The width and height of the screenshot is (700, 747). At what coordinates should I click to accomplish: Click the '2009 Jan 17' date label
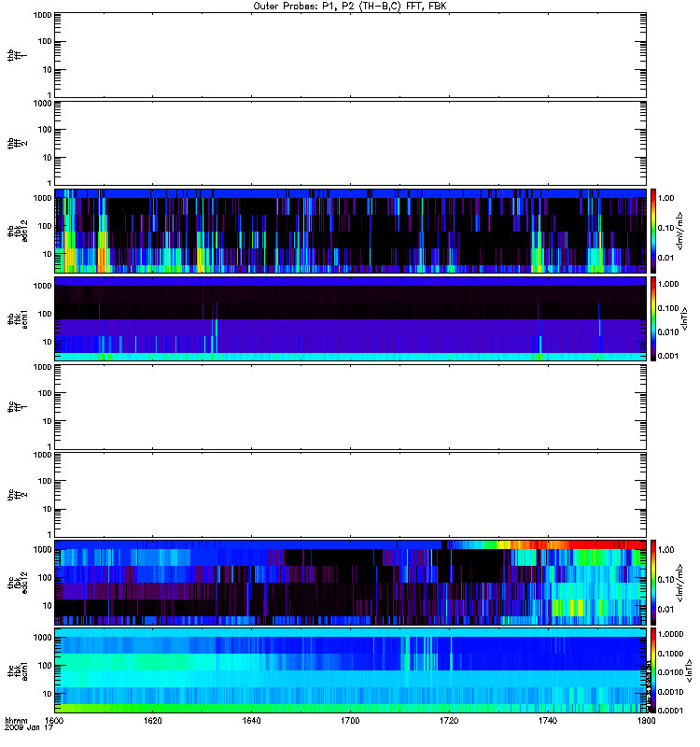pos(29,728)
